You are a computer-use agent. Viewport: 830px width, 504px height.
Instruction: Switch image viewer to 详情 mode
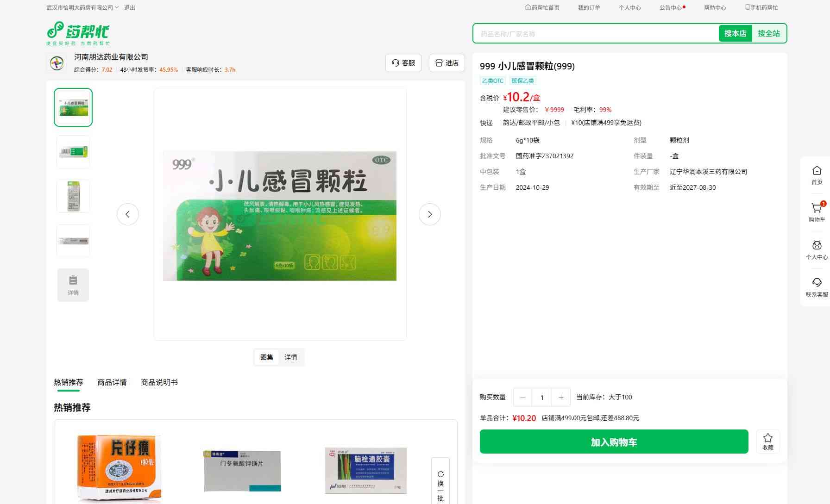coord(291,357)
